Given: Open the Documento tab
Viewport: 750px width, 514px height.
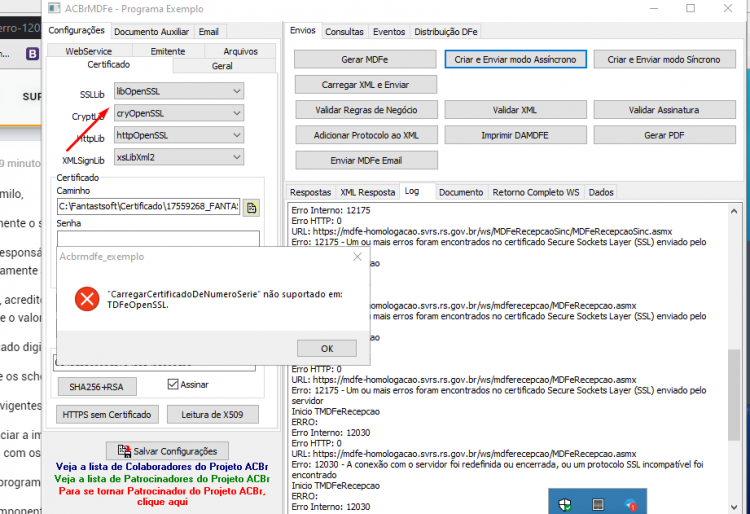Looking at the screenshot, I should pos(461,192).
